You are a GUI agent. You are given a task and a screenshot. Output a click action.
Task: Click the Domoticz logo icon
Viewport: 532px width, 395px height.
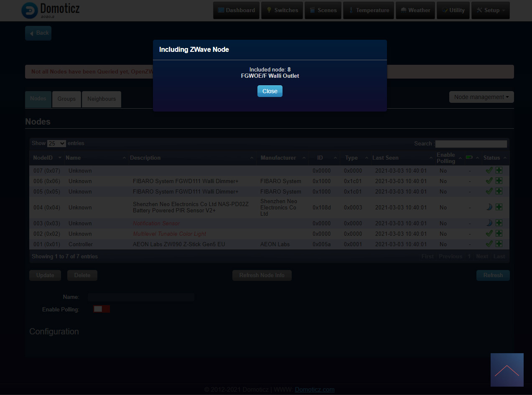[30, 10]
